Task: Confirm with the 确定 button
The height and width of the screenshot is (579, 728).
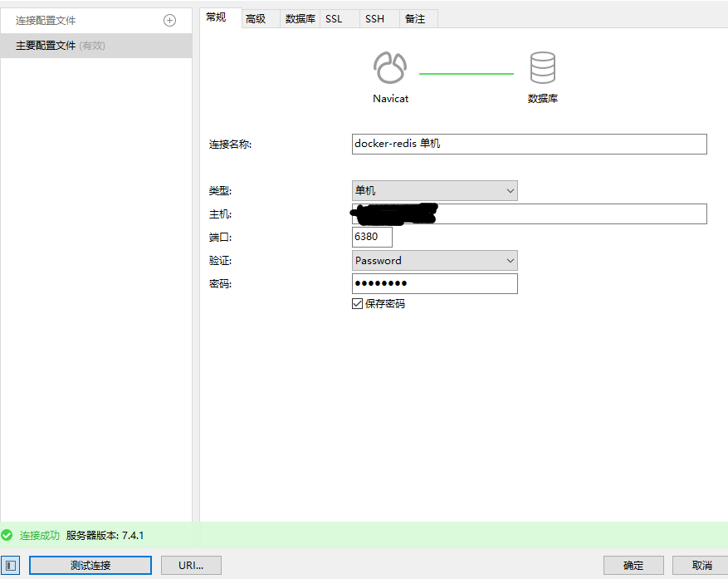Action: [633, 566]
